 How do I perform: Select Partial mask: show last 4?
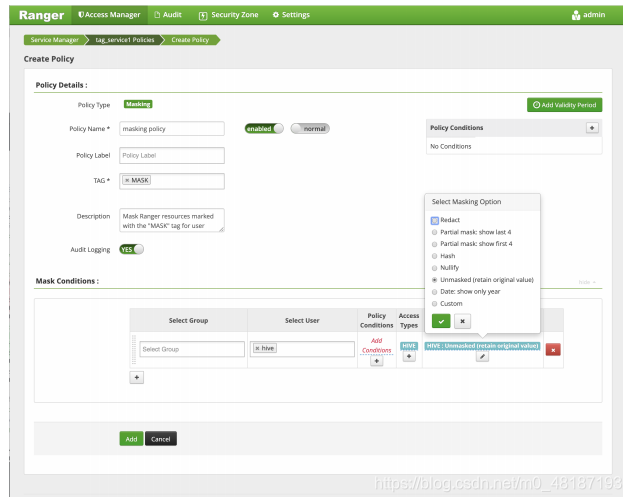434,232
